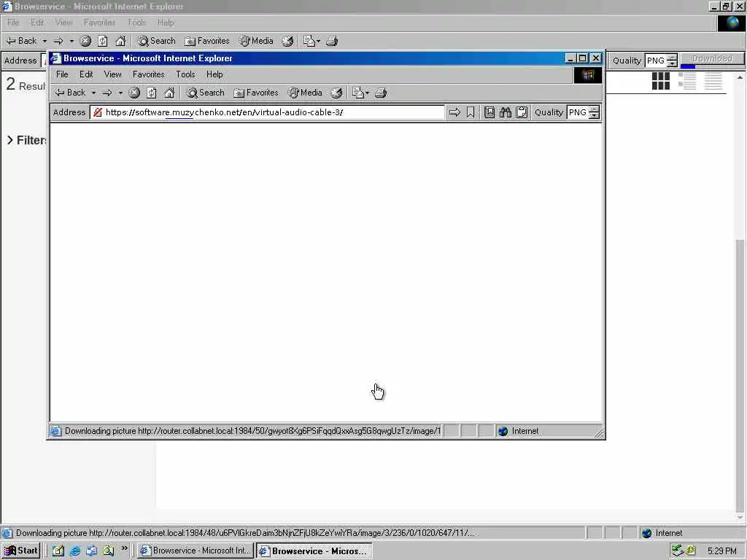Open Tools menu in front window
The image size is (747, 560).
tap(185, 74)
